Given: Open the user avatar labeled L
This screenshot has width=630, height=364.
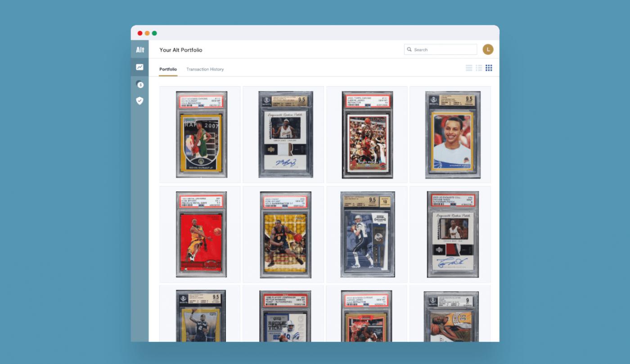Looking at the screenshot, I should [488, 49].
